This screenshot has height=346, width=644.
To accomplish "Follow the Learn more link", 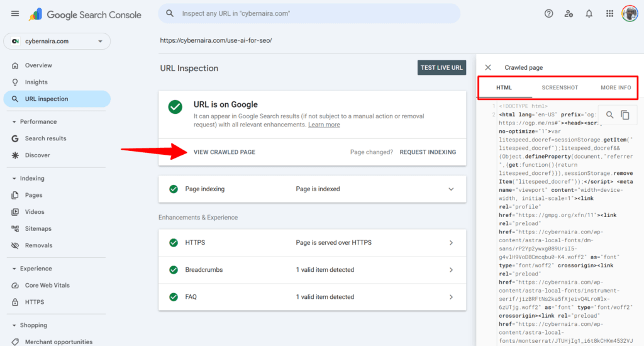I will tap(324, 125).
